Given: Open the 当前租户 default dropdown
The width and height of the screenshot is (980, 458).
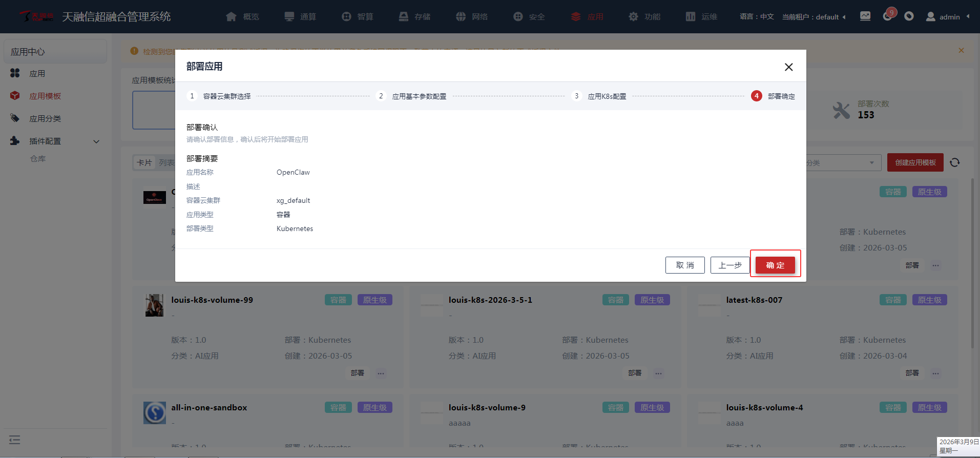Looking at the screenshot, I should 814,17.
